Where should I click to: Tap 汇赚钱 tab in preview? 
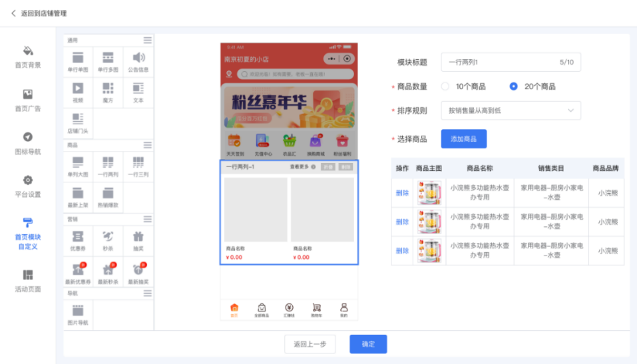pos(290,310)
